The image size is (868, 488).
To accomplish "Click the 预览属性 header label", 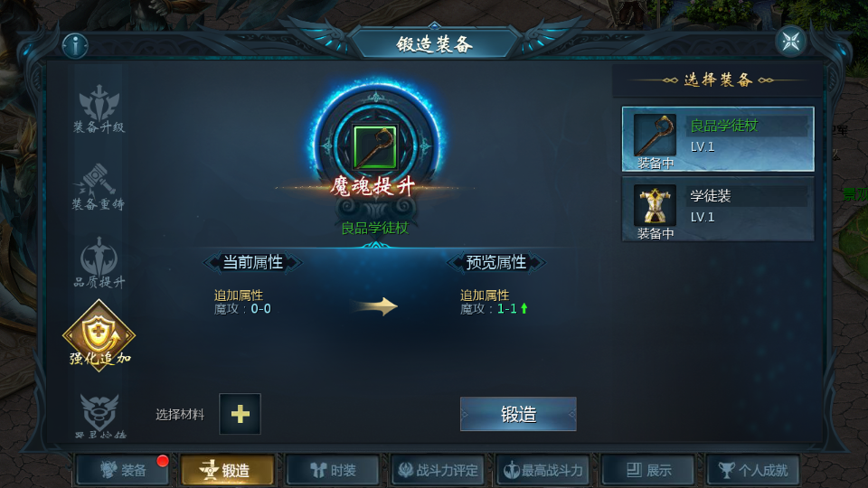I will [x=496, y=262].
